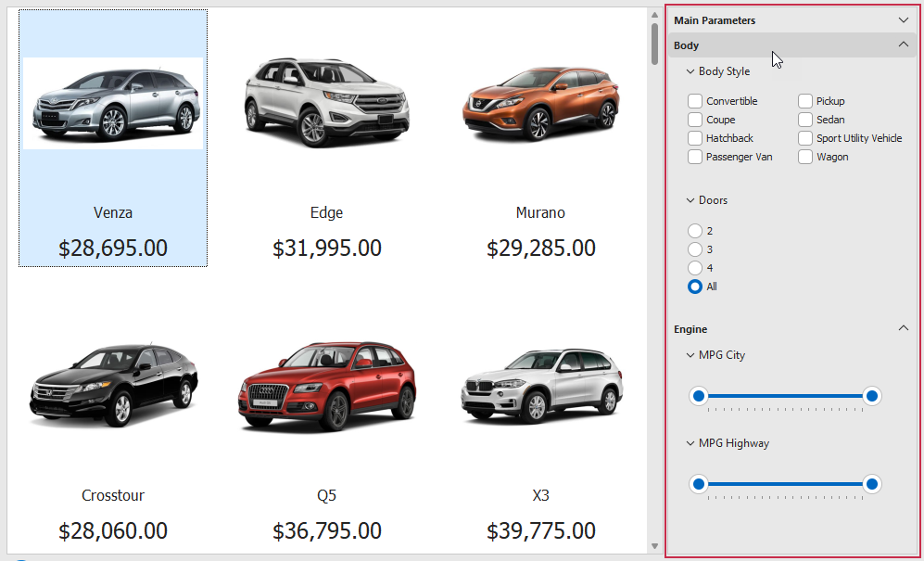Enable the Hatchback checkbox
This screenshot has height=561, width=924.
click(x=695, y=138)
